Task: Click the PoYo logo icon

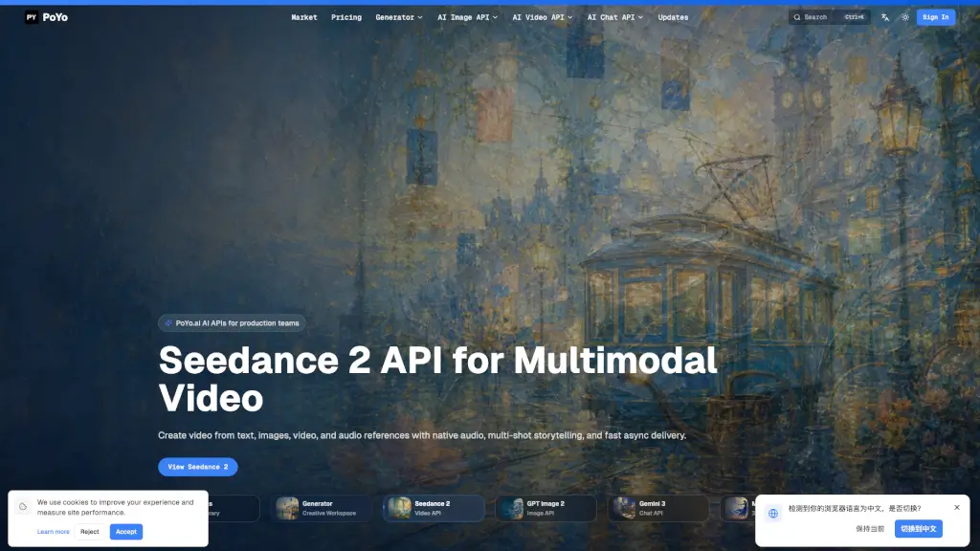Action: pyautogui.click(x=32, y=17)
